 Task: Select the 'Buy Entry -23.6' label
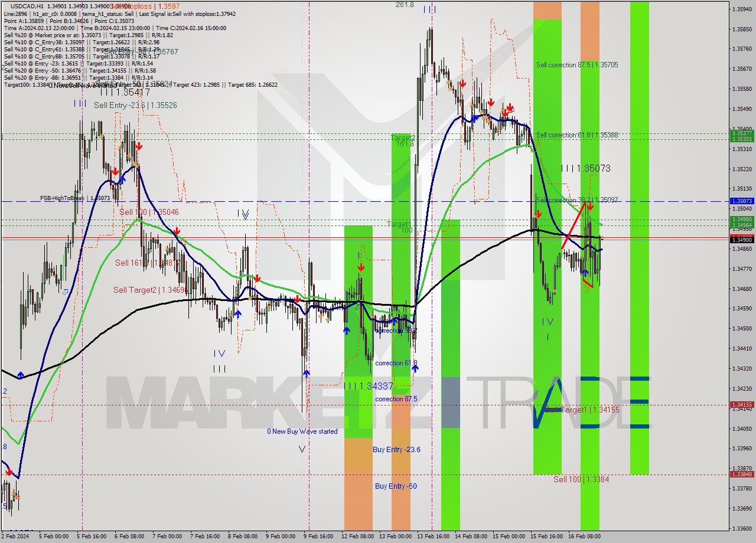click(397, 450)
